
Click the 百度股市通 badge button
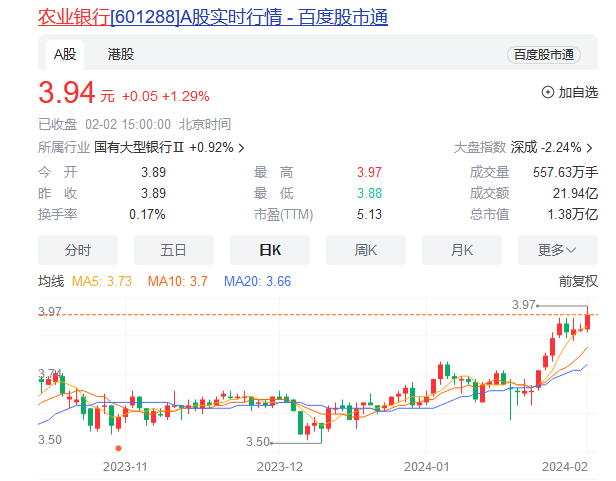544,55
